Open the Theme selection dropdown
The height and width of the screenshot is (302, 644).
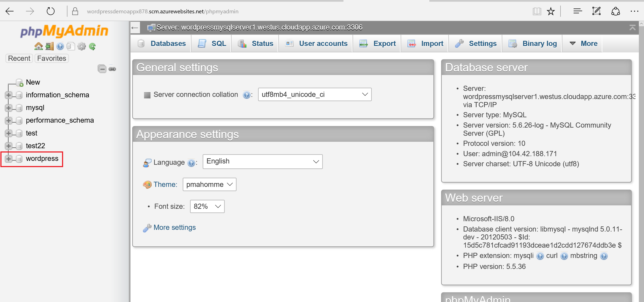pos(210,184)
